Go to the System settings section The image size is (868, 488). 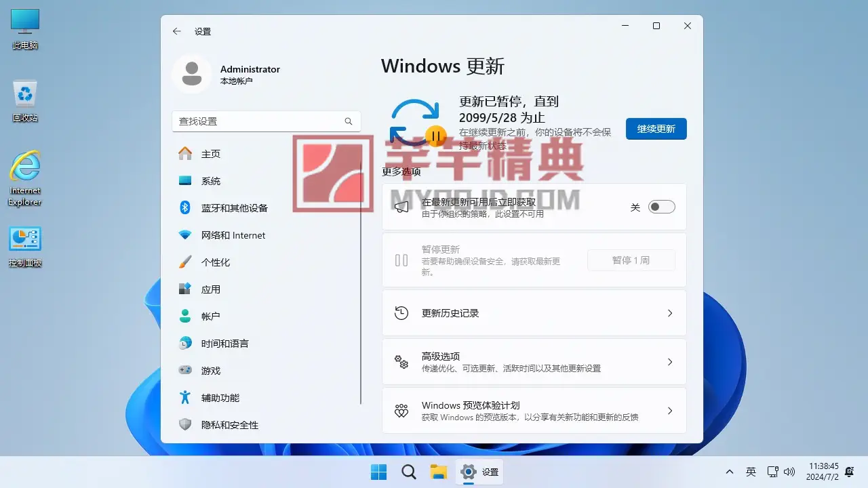click(x=210, y=181)
